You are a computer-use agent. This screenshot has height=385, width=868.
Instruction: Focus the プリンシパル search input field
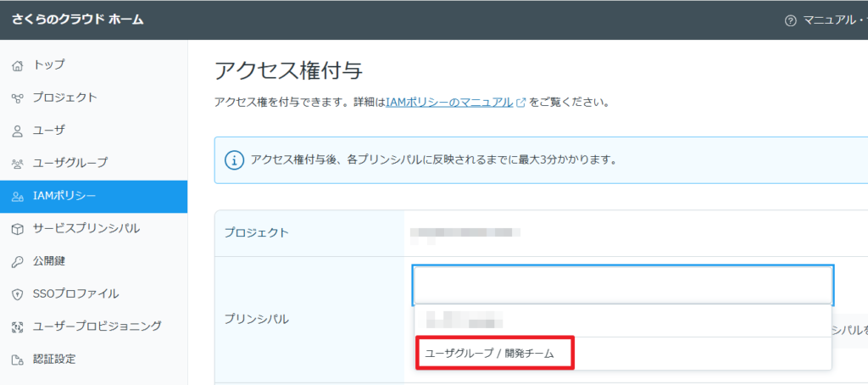pyautogui.click(x=622, y=285)
